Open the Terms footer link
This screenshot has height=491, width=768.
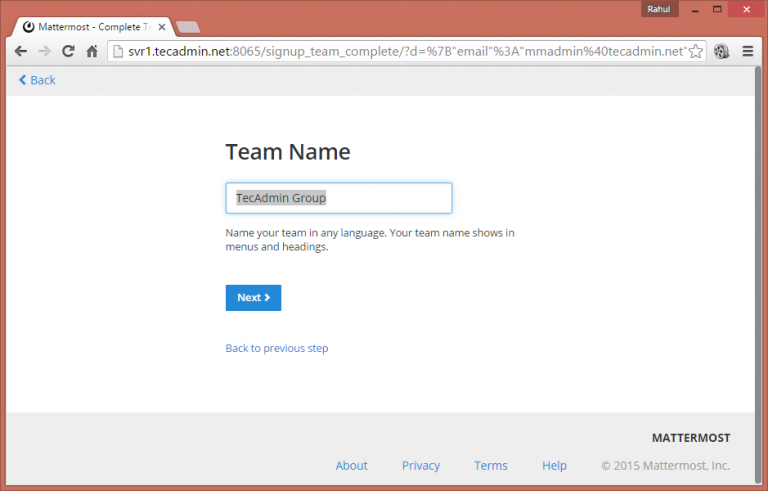pos(491,465)
